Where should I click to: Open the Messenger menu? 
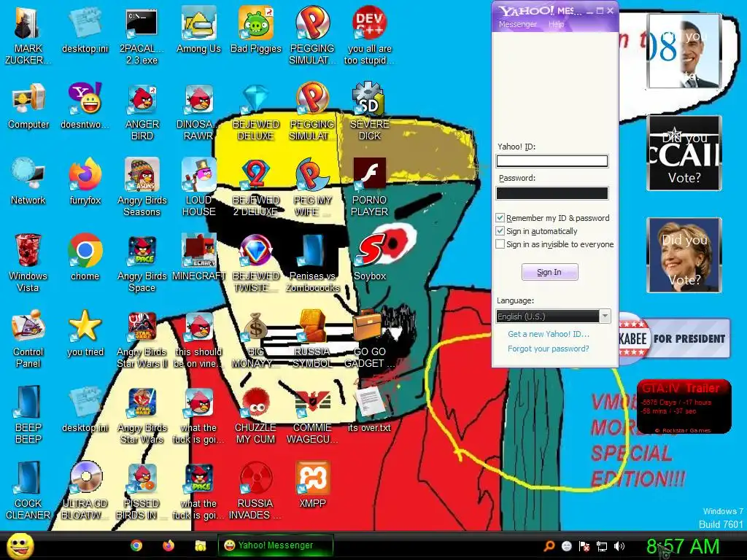pos(517,24)
